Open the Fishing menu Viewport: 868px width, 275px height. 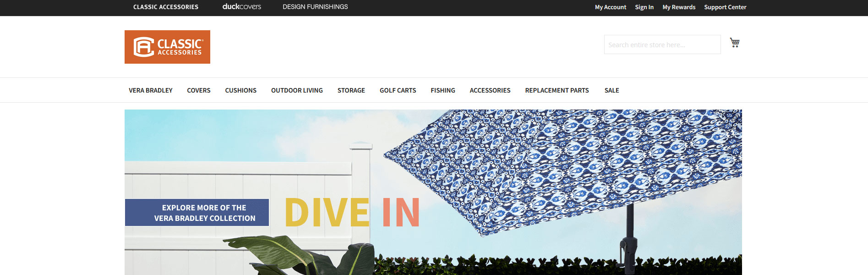443,90
